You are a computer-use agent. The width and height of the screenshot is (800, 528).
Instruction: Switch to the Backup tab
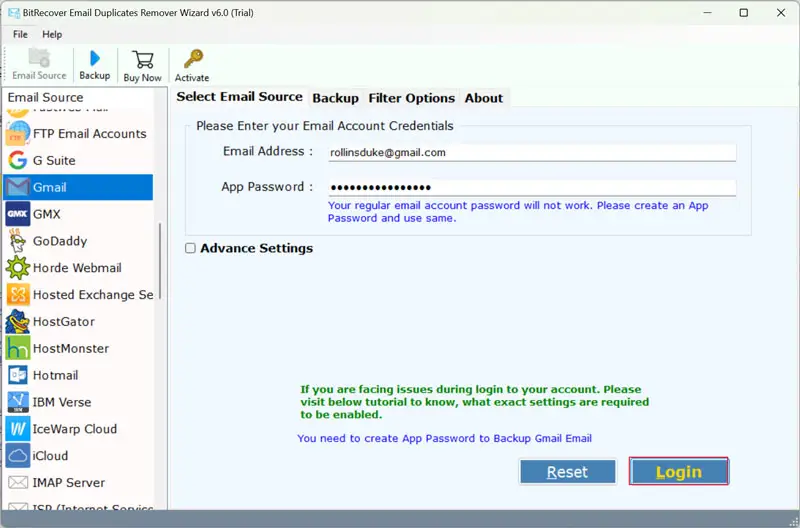point(335,98)
